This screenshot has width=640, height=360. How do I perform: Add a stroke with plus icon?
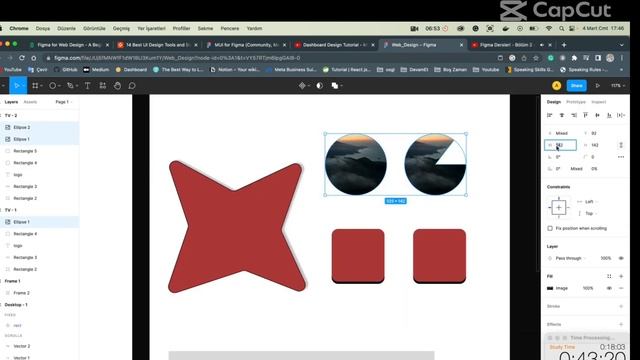pyautogui.click(x=621, y=306)
